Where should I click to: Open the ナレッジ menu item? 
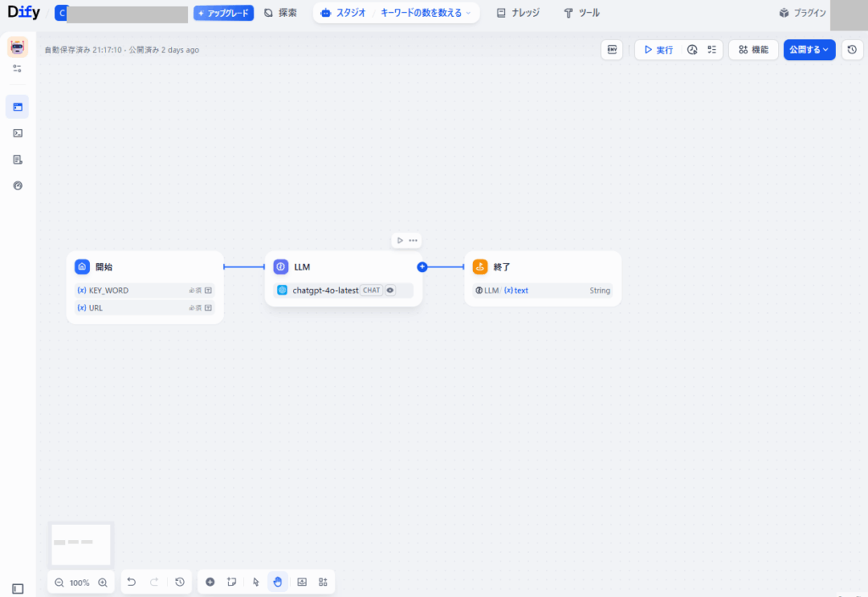(x=518, y=13)
